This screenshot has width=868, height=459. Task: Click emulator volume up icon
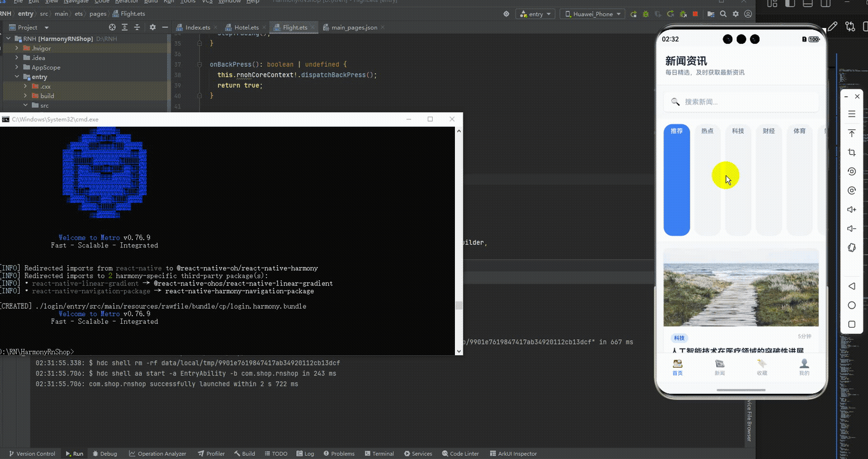pyautogui.click(x=851, y=210)
